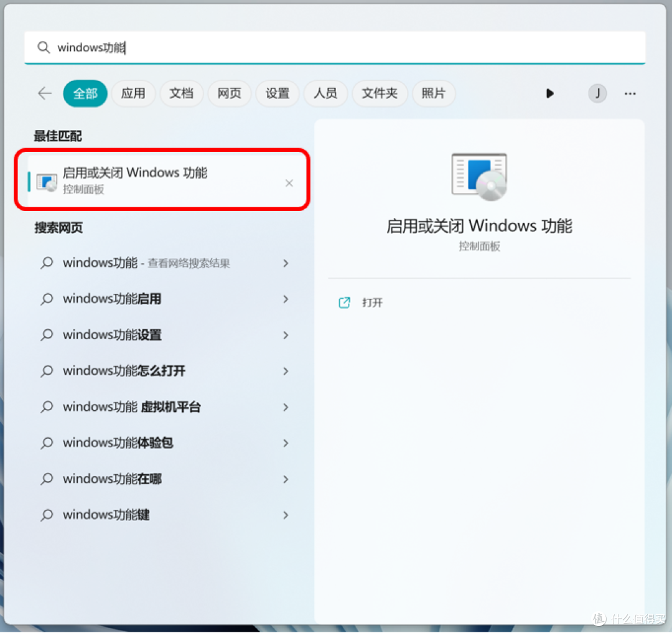Image resolution: width=672 pixels, height=633 pixels.
Task: Switch to the 应用 filter tab
Action: click(x=133, y=93)
